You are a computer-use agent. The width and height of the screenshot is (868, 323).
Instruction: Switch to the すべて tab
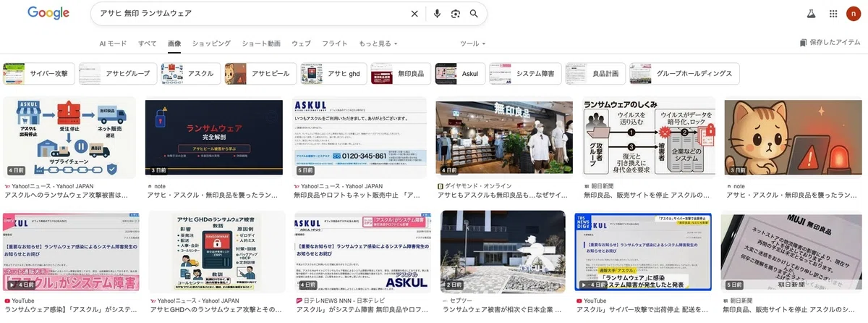point(147,43)
